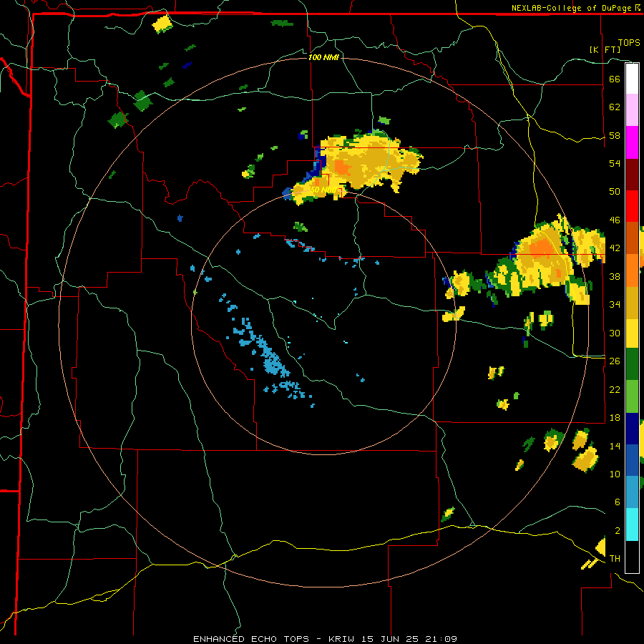
Task: Click the ENHANCED ECHO TOPS caption text
Action: pos(251,639)
